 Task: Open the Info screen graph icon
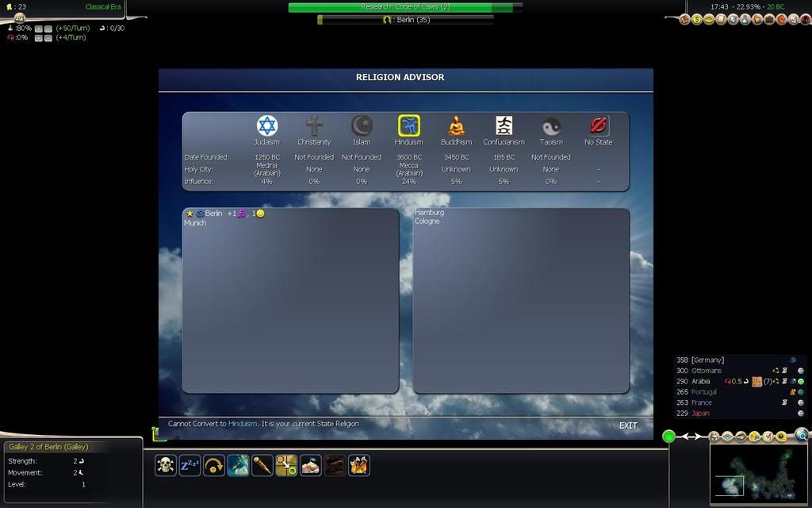(793, 19)
